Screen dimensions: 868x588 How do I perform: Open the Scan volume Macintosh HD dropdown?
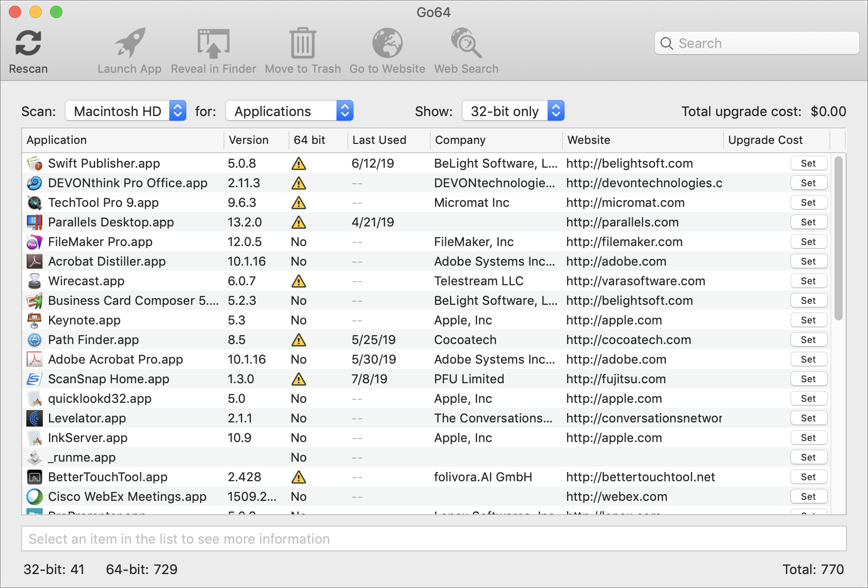125,111
